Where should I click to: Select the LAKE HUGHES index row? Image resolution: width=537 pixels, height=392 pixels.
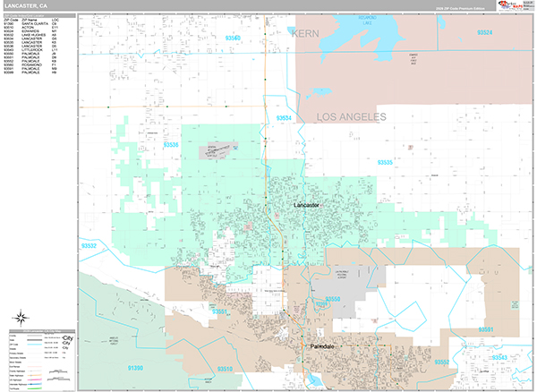tap(30, 35)
